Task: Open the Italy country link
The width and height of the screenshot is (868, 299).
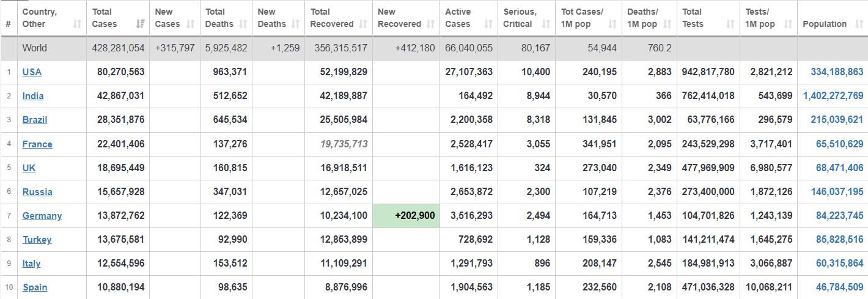Action: [31, 264]
